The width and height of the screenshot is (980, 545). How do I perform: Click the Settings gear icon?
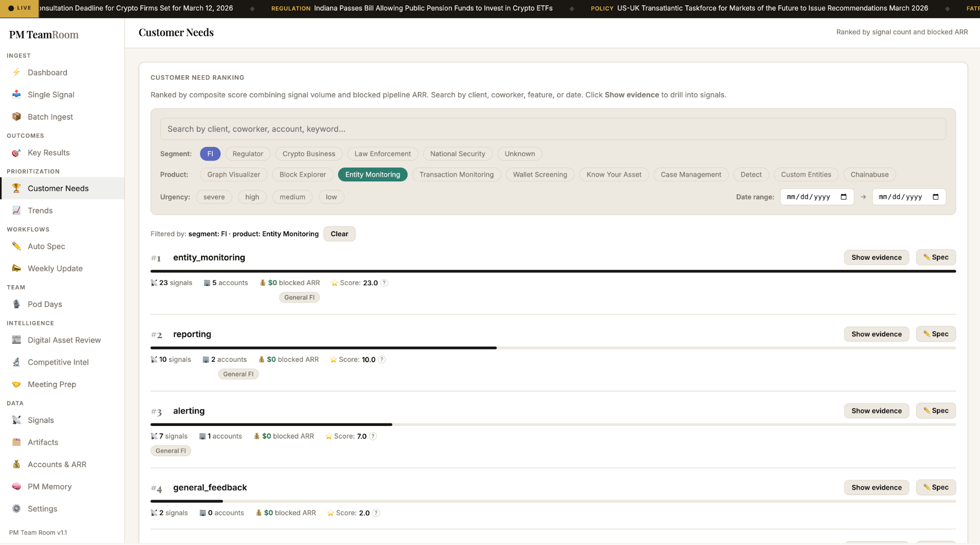pos(16,509)
